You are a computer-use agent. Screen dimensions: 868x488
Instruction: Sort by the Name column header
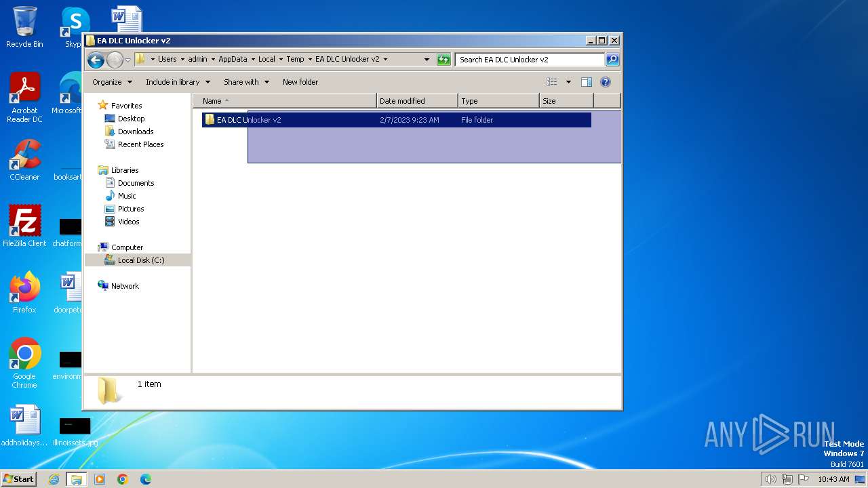tap(285, 101)
